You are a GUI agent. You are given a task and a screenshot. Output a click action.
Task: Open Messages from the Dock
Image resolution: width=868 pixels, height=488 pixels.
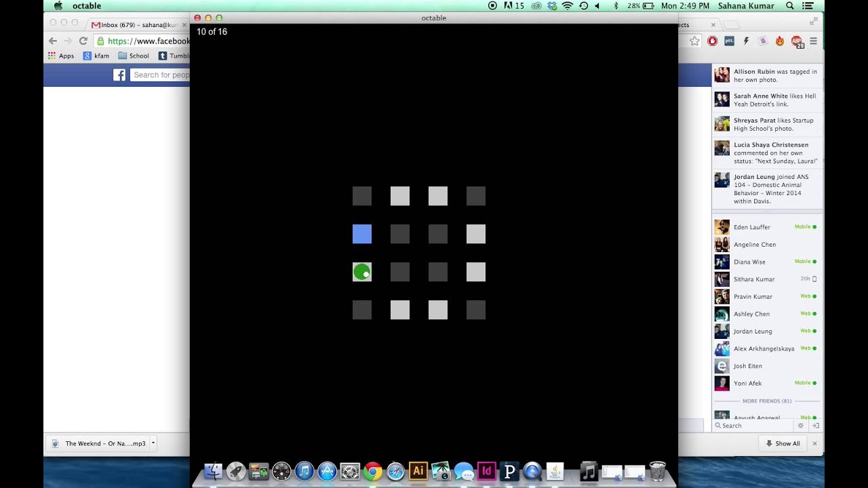(x=464, y=470)
